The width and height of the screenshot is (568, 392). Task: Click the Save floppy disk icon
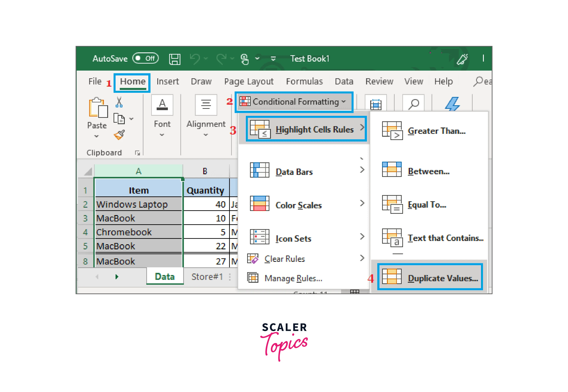tap(175, 59)
